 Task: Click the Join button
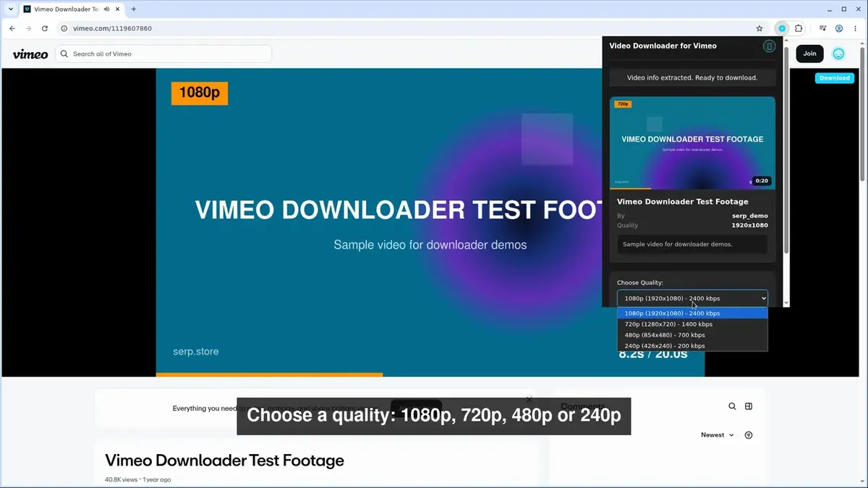[809, 53]
